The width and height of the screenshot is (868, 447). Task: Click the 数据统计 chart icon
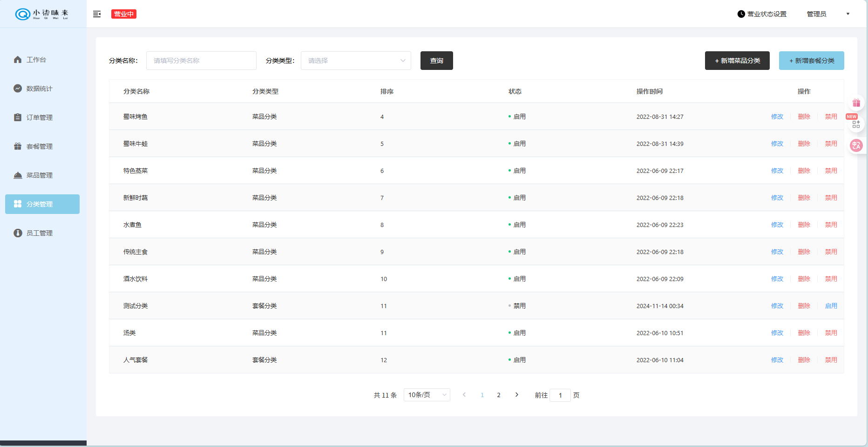(x=18, y=89)
